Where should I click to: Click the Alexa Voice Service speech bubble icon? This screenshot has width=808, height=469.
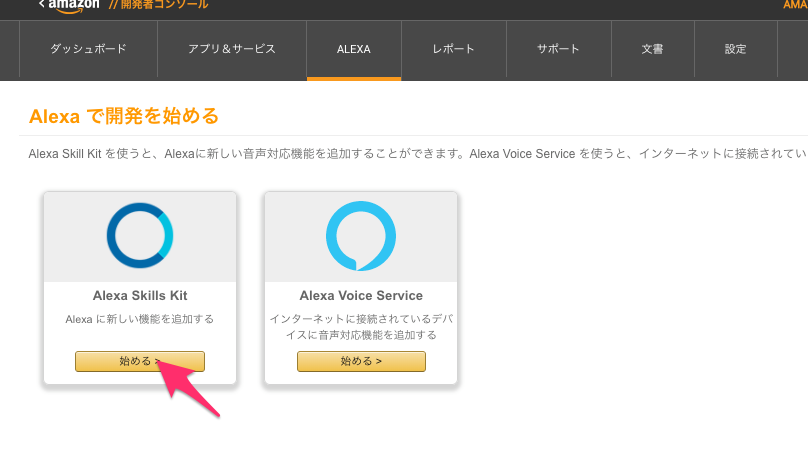click(361, 236)
